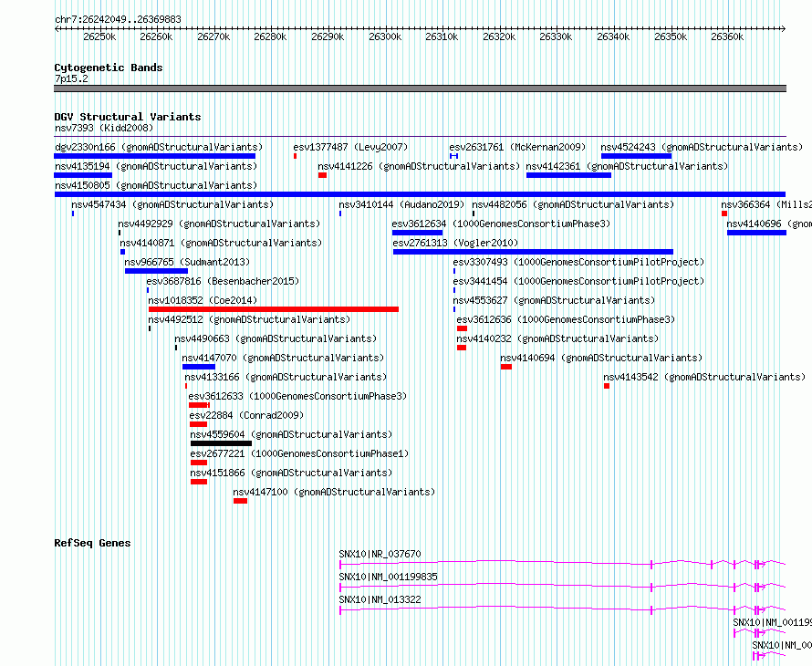Open esv3612636 Phase3 variant
This screenshot has width=812, height=666.
566,319
